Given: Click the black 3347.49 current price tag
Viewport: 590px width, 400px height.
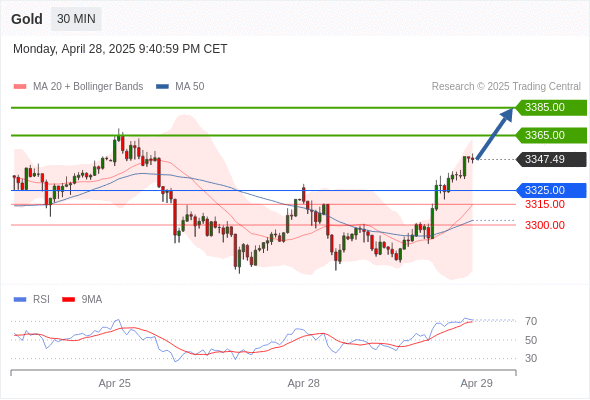Looking at the screenshot, I should coord(551,160).
